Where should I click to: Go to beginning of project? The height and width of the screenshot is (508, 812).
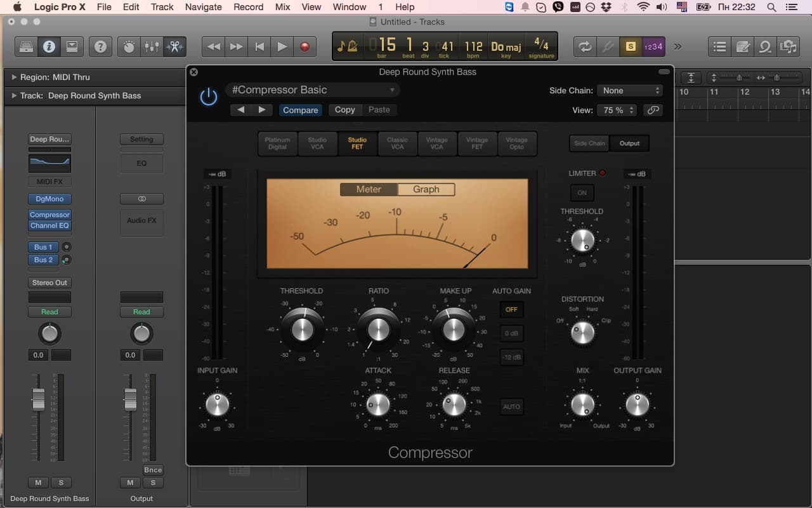[x=259, y=46]
